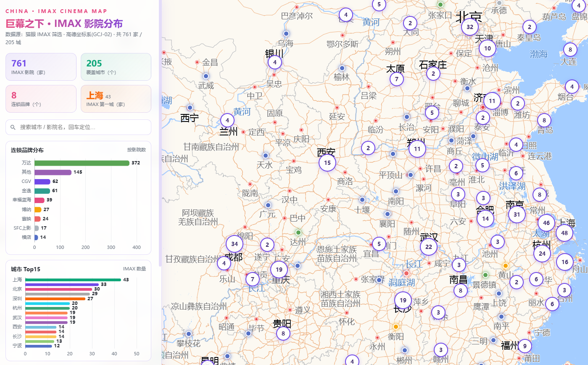The image size is (588, 365).
Task: Open the 24 cluster marker at 杭州
Action: coord(542,254)
